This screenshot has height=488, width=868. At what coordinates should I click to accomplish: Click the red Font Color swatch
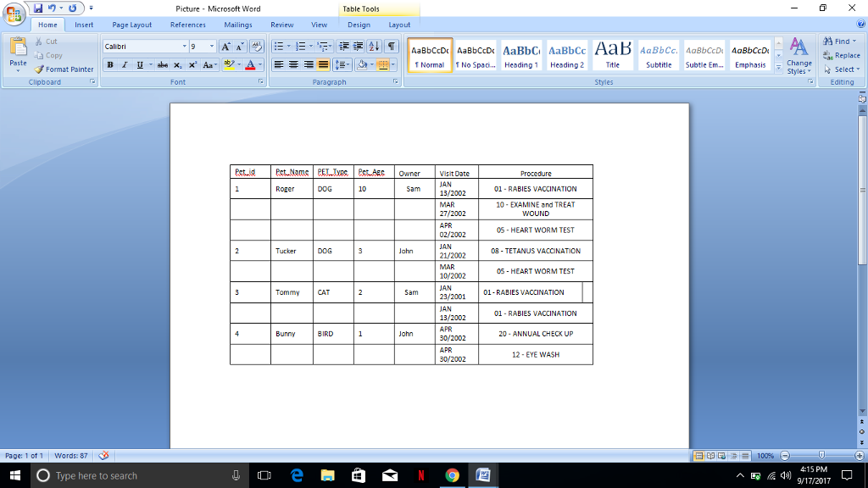click(x=250, y=69)
